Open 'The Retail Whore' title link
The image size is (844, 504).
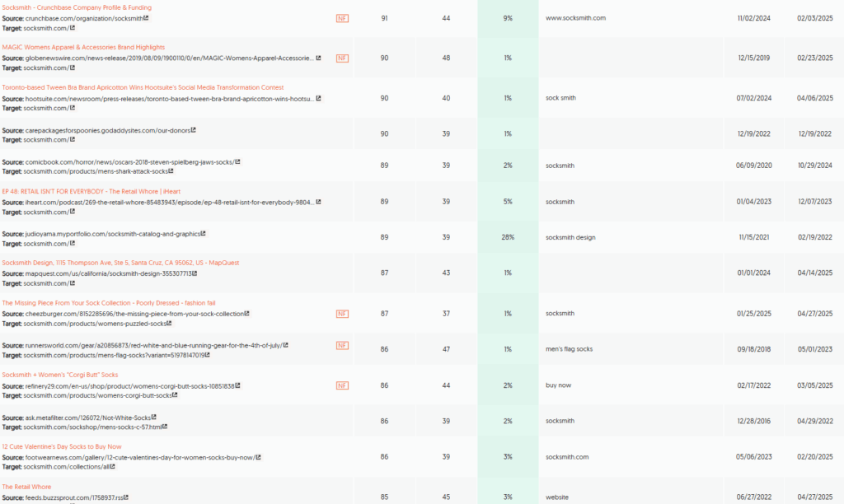point(26,487)
